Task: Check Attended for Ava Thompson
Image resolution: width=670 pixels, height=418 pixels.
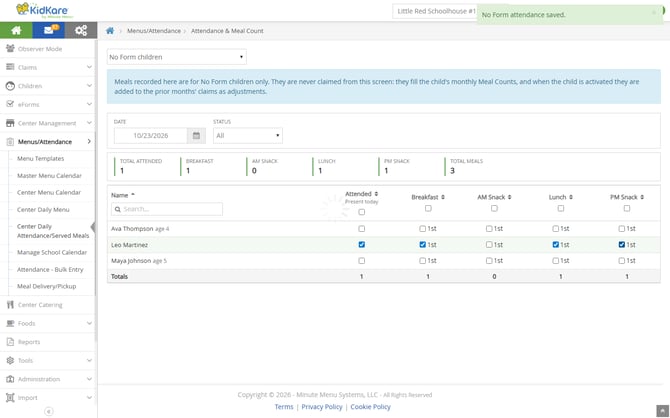Action: coord(361,229)
